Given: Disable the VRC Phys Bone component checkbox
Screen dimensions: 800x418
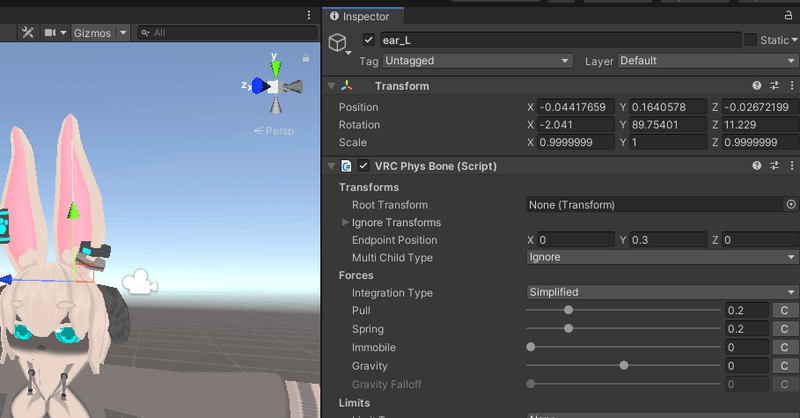Looking at the screenshot, I should click(363, 166).
